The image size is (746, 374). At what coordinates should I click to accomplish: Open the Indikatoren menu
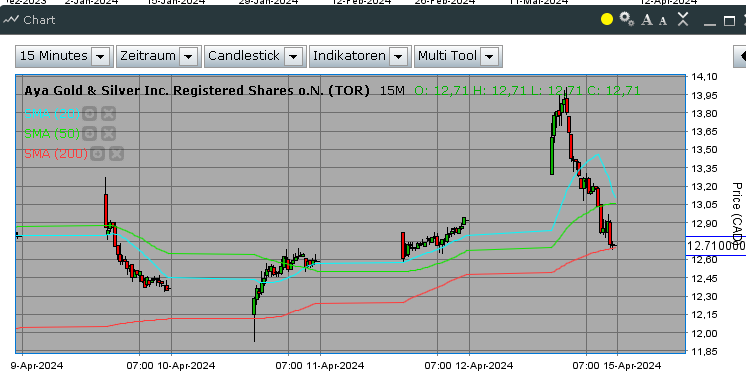click(360, 57)
